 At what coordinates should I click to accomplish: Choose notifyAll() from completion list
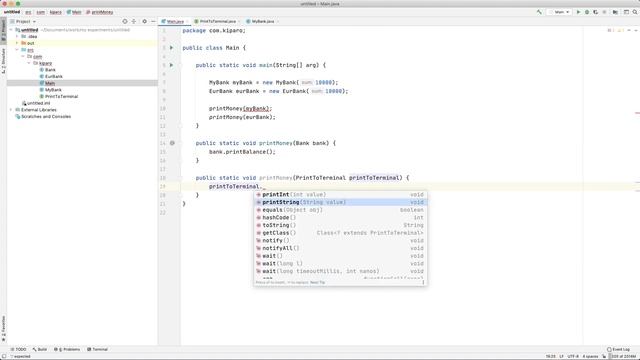[x=340, y=248]
